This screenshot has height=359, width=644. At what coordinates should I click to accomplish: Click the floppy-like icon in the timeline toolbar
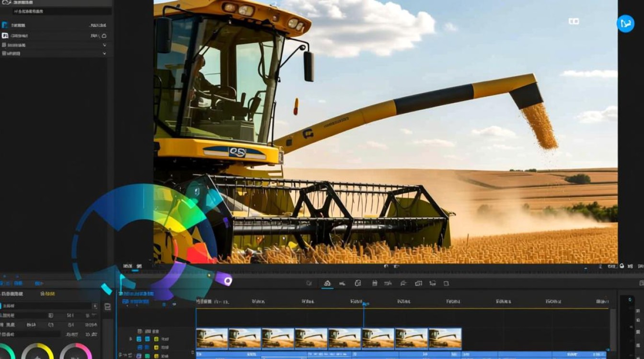coord(375,283)
